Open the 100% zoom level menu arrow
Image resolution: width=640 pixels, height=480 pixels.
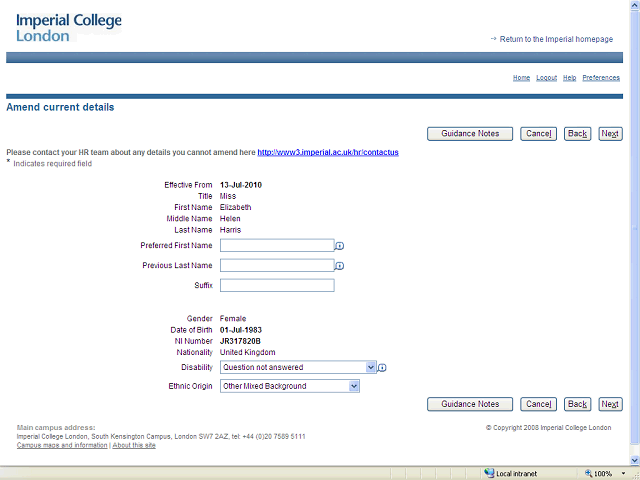pyautogui.click(x=621, y=473)
